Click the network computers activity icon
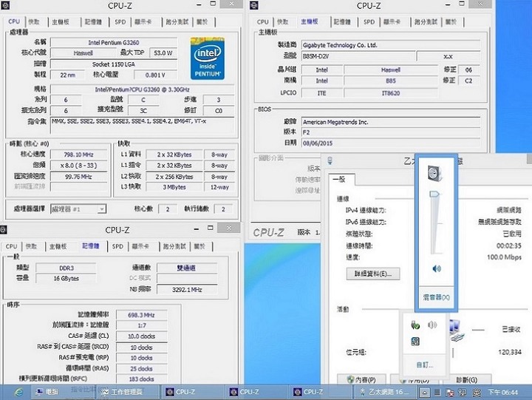532x400 pixels. [457, 330]
